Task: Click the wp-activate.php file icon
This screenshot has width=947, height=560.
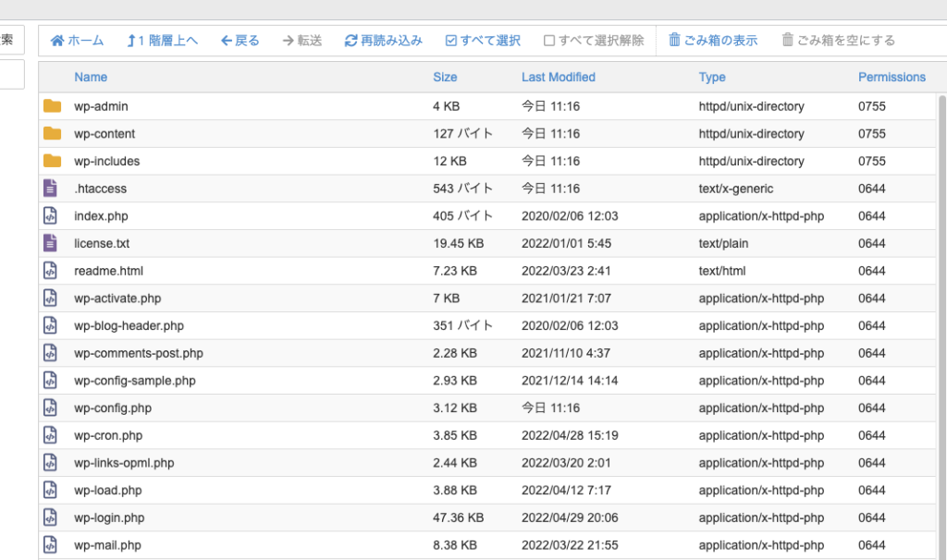Action: pos(50,298)
